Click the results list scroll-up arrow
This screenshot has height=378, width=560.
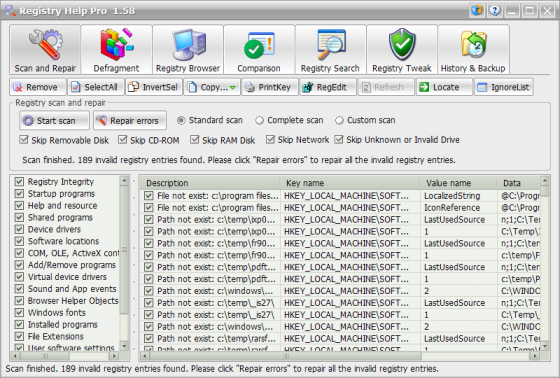pos(545,181)
